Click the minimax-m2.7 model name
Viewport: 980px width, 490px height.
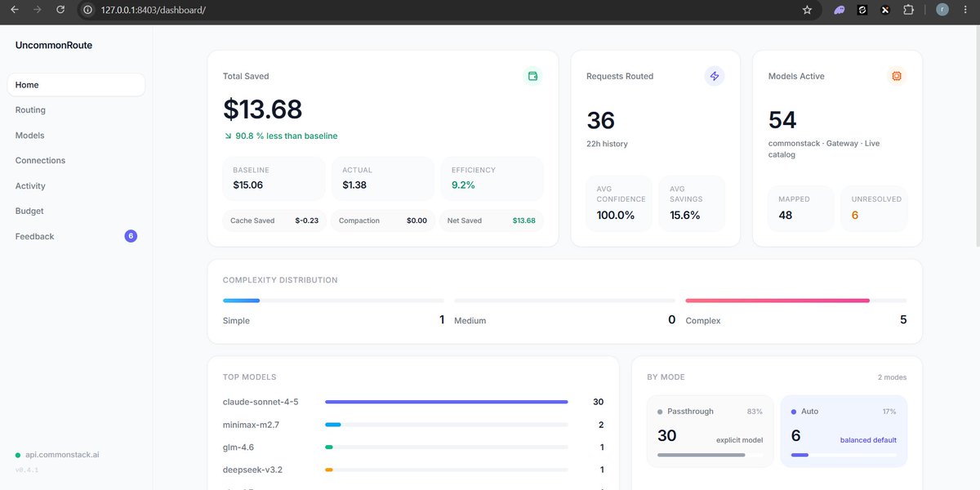point(250,425)
